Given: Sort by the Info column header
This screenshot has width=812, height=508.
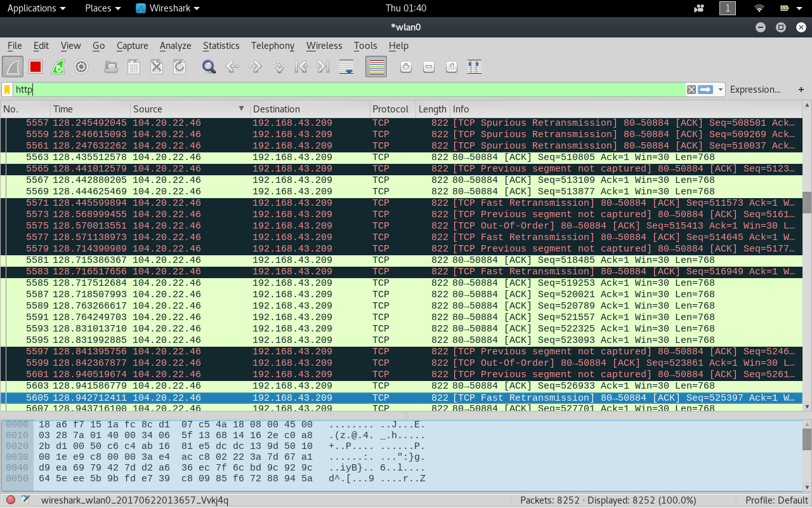Looking at the screenshot, I should point(626,109).
